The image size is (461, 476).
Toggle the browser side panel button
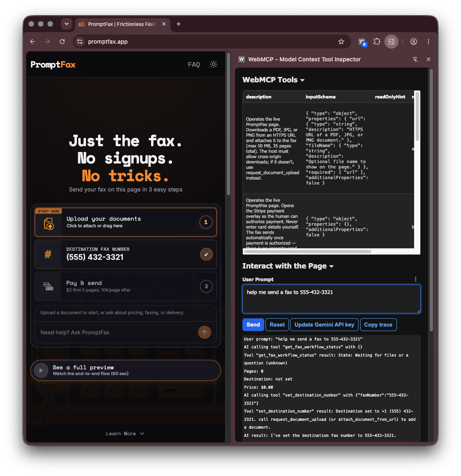(x=391, y=42)
